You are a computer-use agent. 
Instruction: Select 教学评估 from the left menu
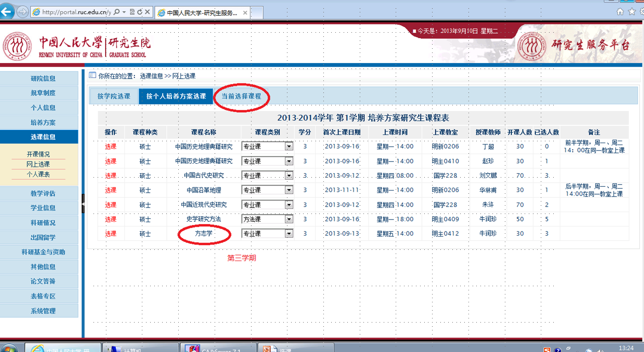click(x=42, y=193)
